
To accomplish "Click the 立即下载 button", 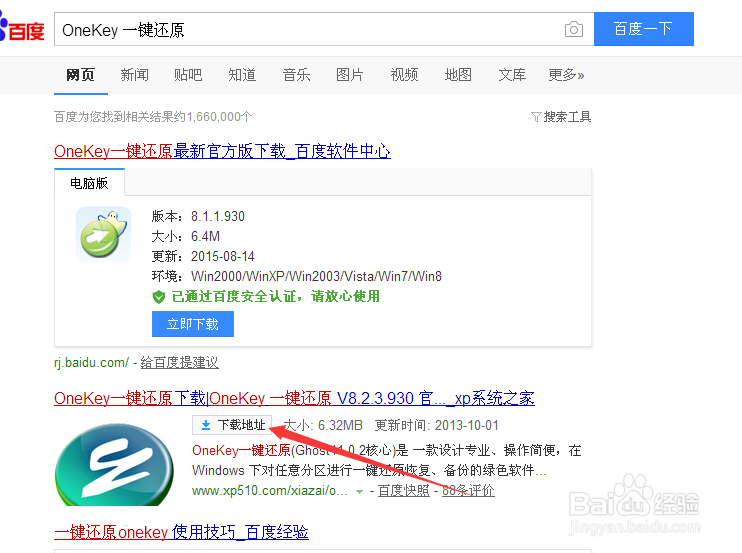I will coord(193,324).
